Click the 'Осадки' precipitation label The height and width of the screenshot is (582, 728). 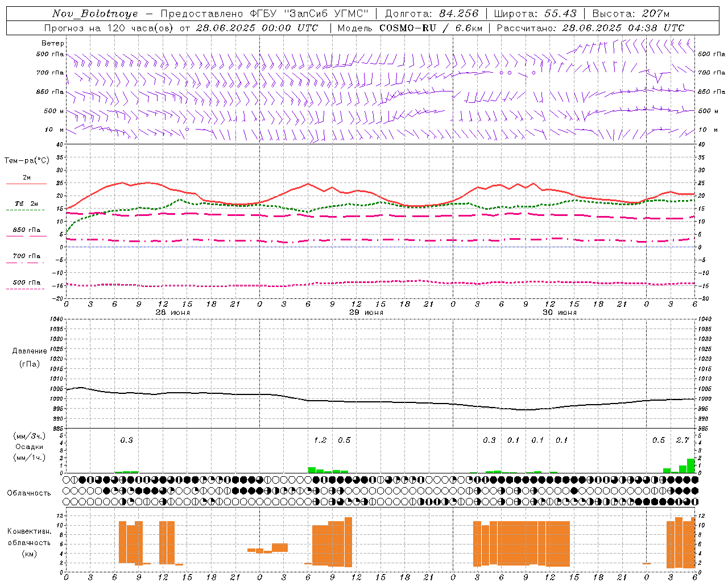[30, 447]
